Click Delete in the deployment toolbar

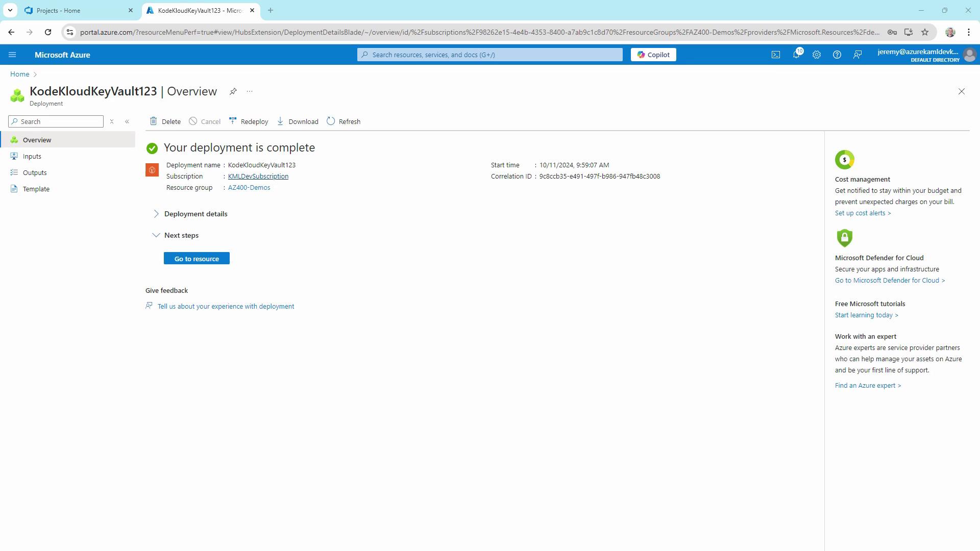(165, 121)
